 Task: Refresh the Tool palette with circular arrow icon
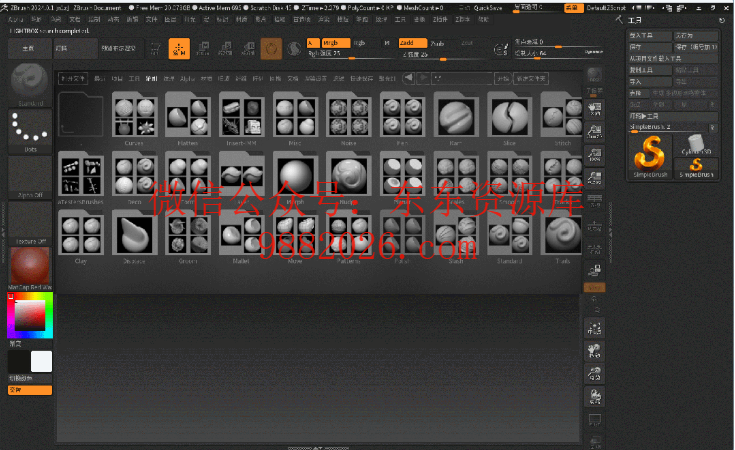(721, 20)
